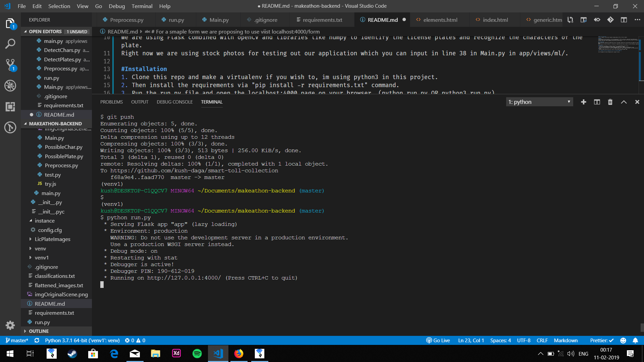Open the Terminal menu in the menu bar
The width and height of the screenshot is (644, 362).
pos(142,6)
